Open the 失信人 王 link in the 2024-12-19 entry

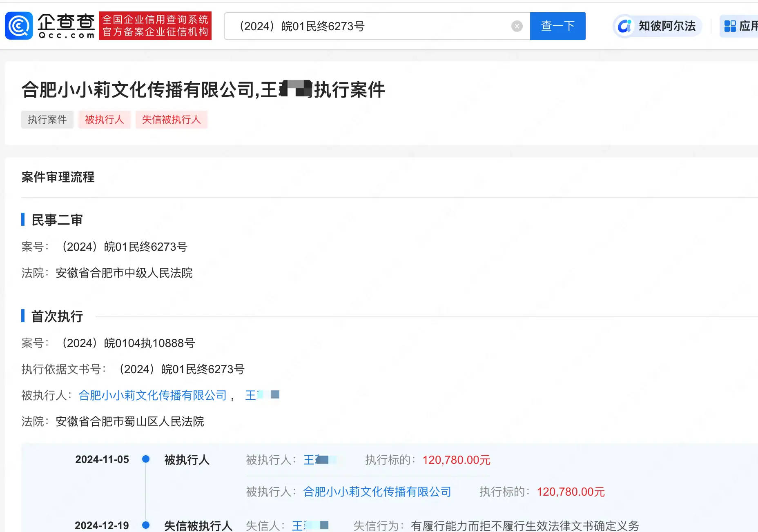[x=310, y=525]
